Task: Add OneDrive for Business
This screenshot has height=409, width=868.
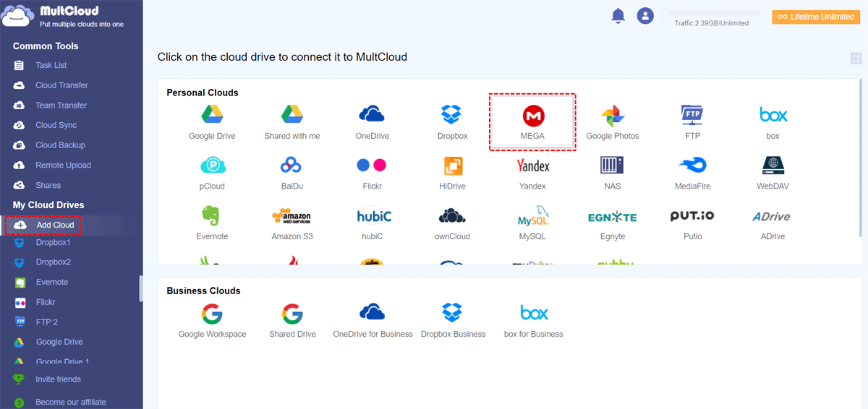Action: point(373,320)
